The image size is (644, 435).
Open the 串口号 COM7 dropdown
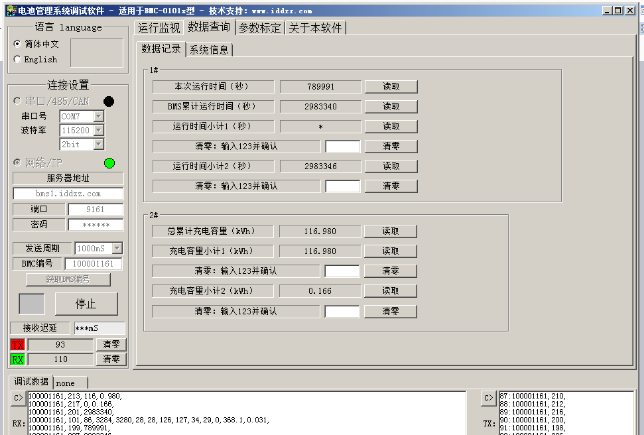[99, 116]
